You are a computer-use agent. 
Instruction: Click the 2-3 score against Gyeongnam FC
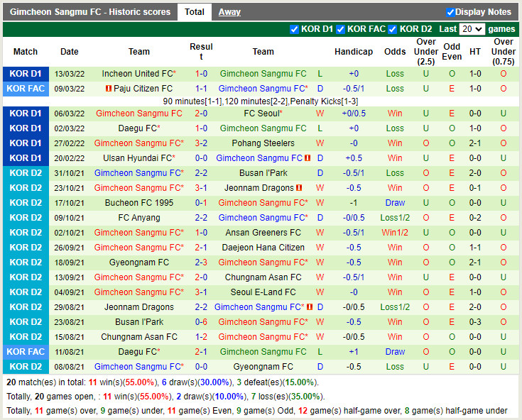pyautogui.click(x=201, y=262)
